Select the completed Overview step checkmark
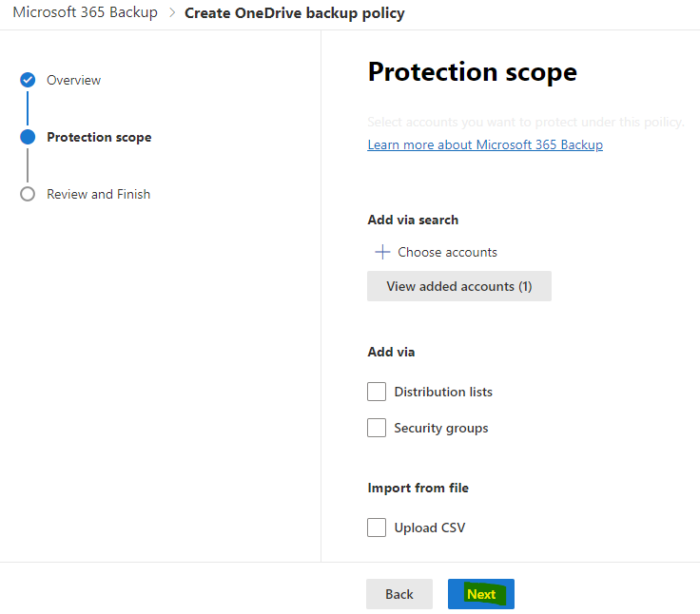The width and height of the screenshot is (700, 614). click(28, 80)
